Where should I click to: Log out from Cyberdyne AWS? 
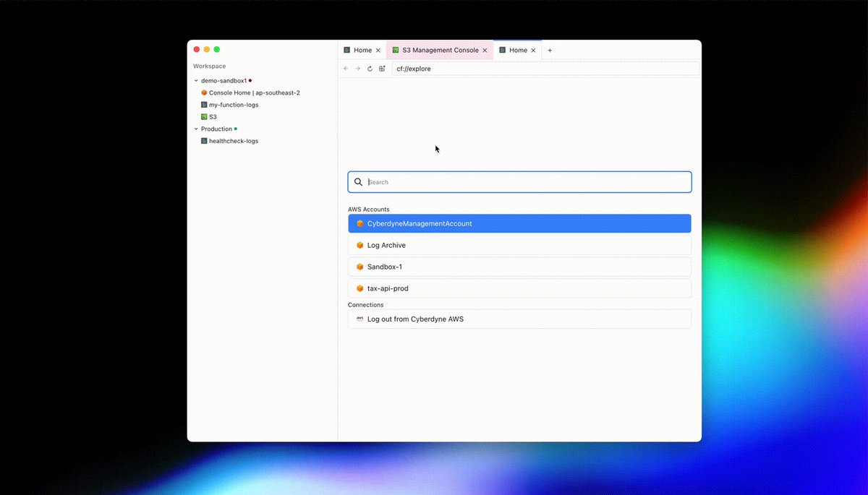519,319
